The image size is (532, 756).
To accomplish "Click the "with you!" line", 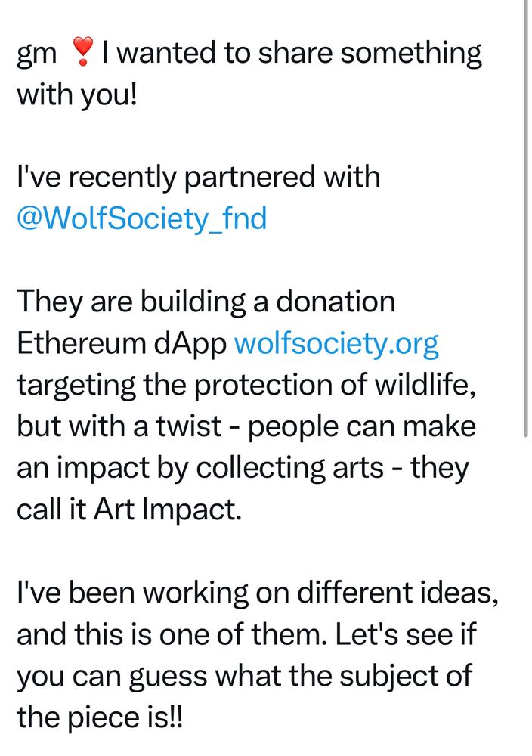I will [x=77, y=94].
